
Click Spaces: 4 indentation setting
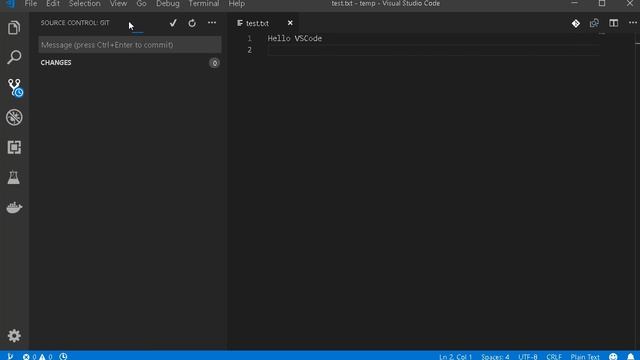pos(495,357)
